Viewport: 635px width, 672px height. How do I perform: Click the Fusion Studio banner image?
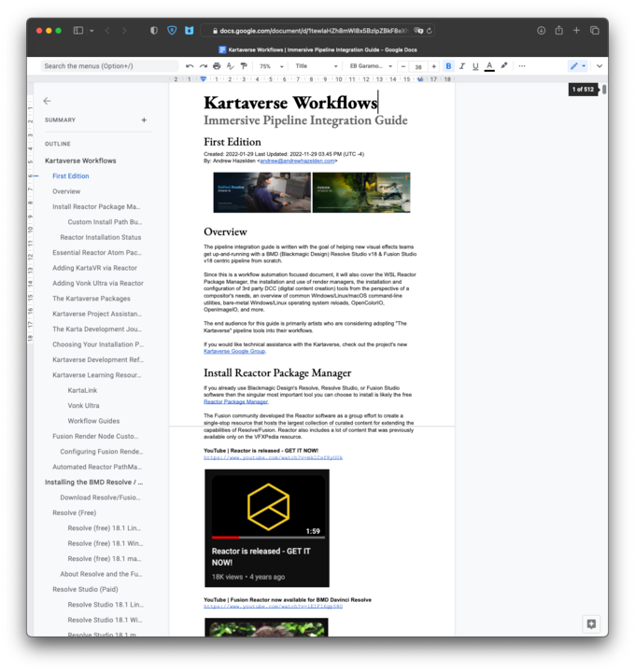[x=361, y=192]
